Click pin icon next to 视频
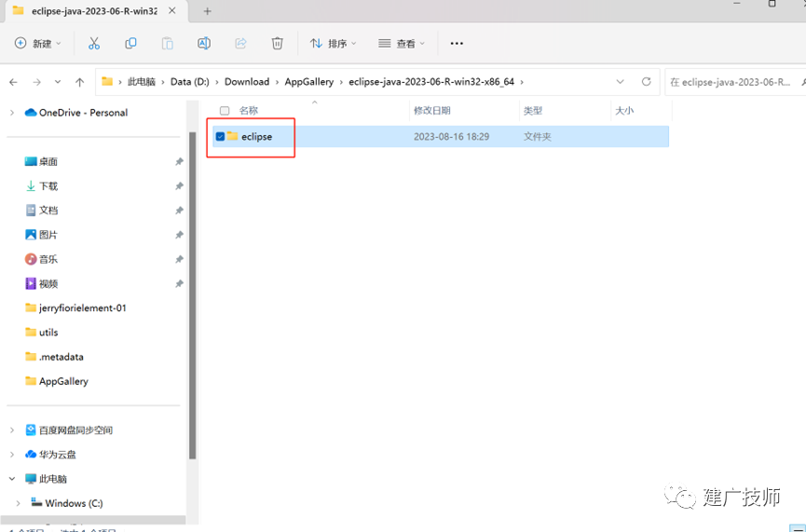Viewport: 806px width, 532px height. click(179, 284)
